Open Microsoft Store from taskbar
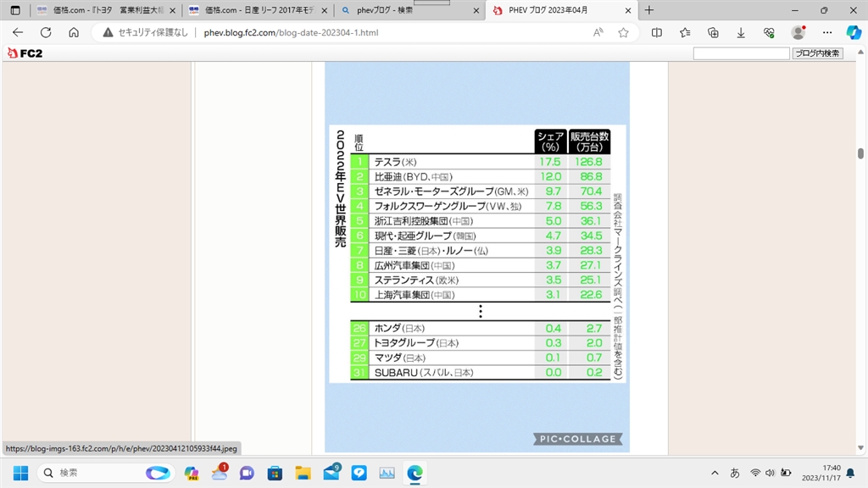 click(x=275, y=473)
